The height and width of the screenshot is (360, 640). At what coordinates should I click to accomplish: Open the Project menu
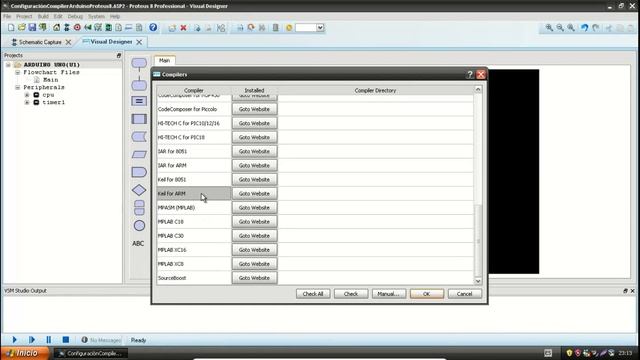click(x=24, y=16)
